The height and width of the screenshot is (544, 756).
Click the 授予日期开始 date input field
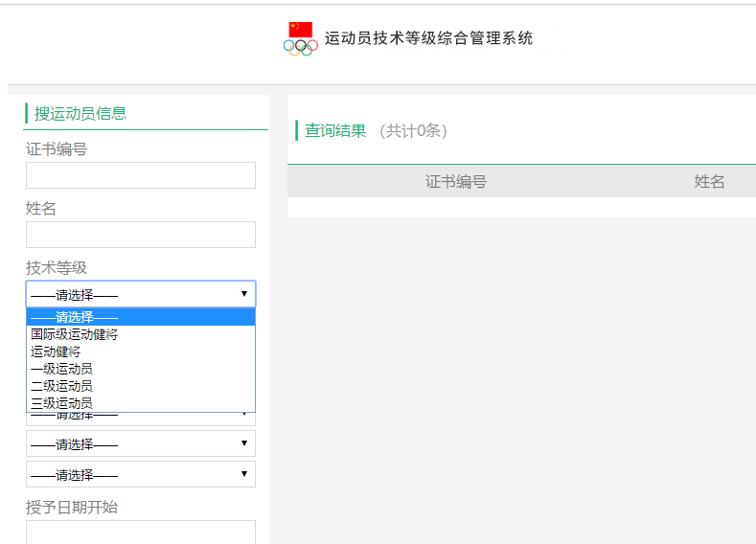click(x=141, y=533)
